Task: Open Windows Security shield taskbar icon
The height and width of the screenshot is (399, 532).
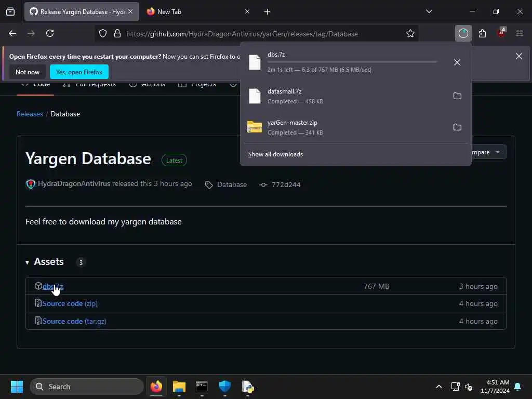Action: click(x=224, y=387)
